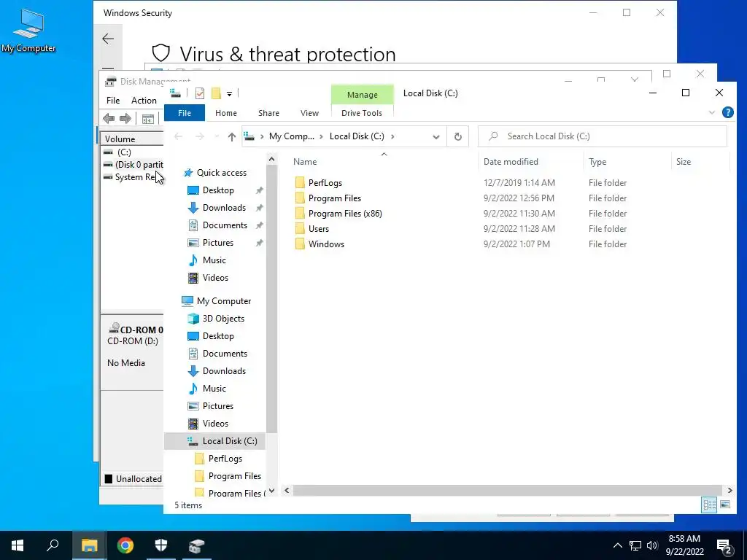Switch to Large icons view layout

(725, 505)
